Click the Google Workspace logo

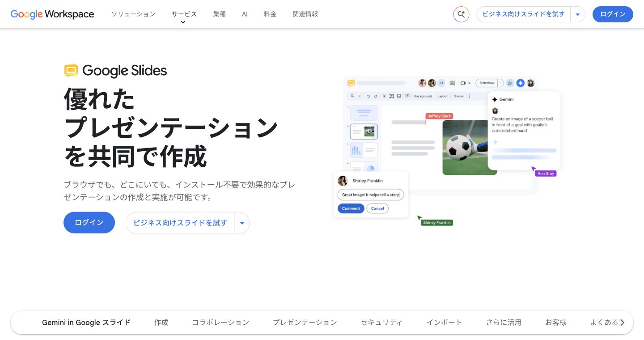pos(52,14)
